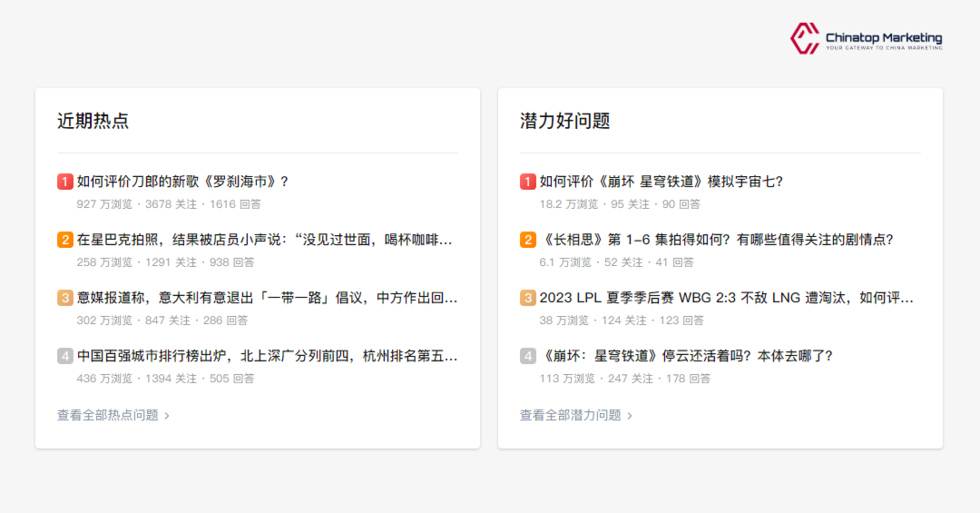Viewport: 980px width, 513px height.
Task: Open 查看全部热点问题 link
Action: tap(108, 415)
